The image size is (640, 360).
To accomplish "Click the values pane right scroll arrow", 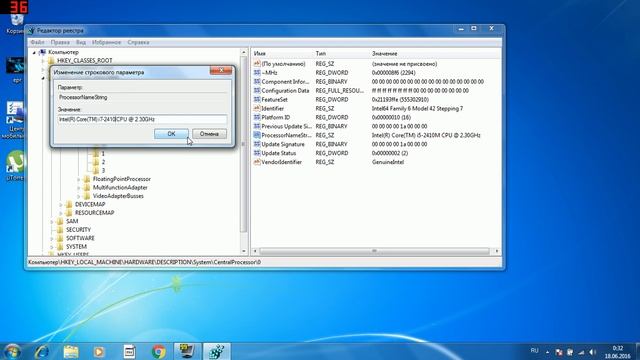I will pyautogui.click(x=497, y=251).
